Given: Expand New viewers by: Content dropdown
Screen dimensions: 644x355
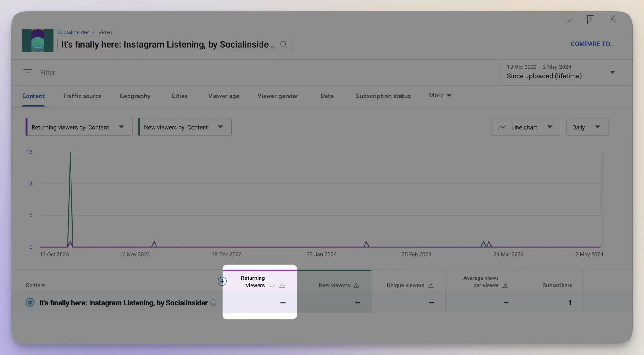Looking at the screenshot, I should [x=185, y=127].
